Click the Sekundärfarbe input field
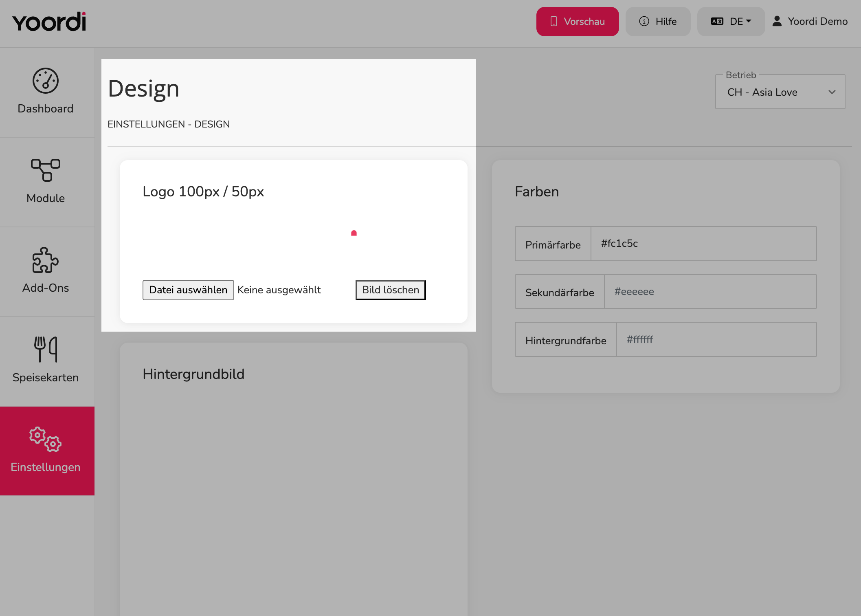This screenshot has width=861, height=616. (710, 292)
